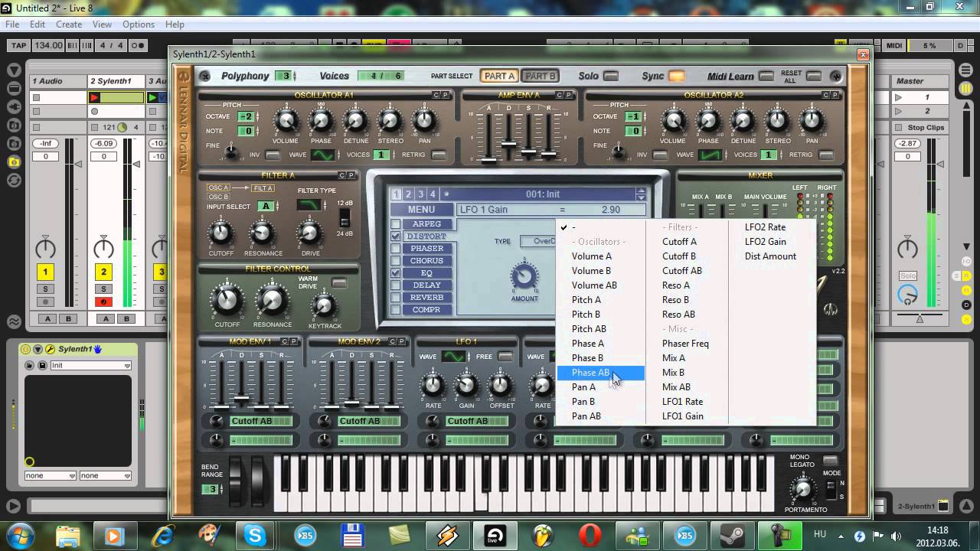The height and width of the screenshot is (551, 980).
Task: Click the MENU button in the display
Action: click(x=421, y=210)
